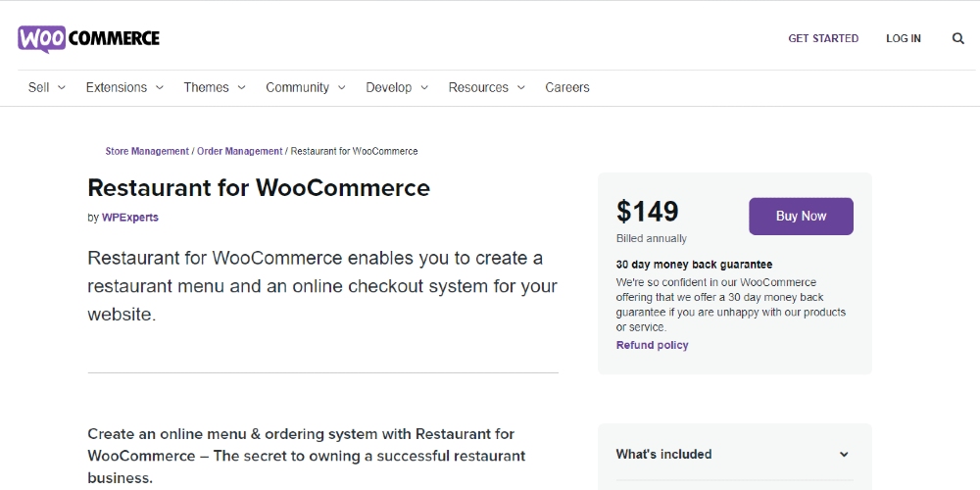The width and height of the screenshot is (980, 490).
Task: Open the Order Management breadcrumb
Action: (x=239, y=151)
